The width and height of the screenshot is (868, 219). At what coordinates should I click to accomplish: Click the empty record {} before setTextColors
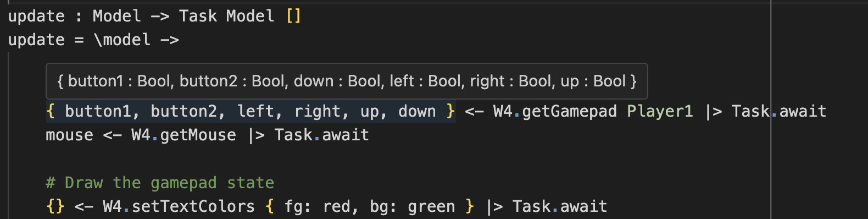[x=55, y=206]
